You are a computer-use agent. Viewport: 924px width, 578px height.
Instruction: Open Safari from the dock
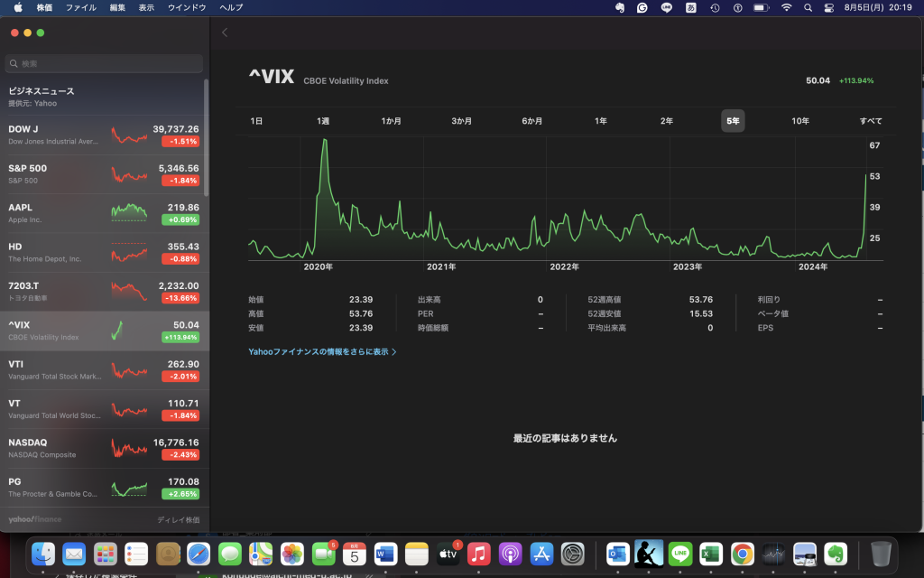click(x=199, y=554)
